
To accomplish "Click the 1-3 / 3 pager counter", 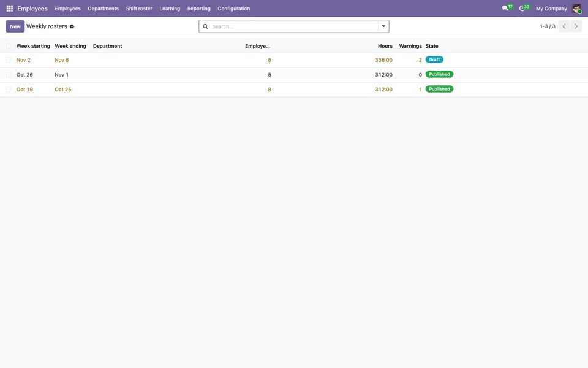I will pos(548,26).
